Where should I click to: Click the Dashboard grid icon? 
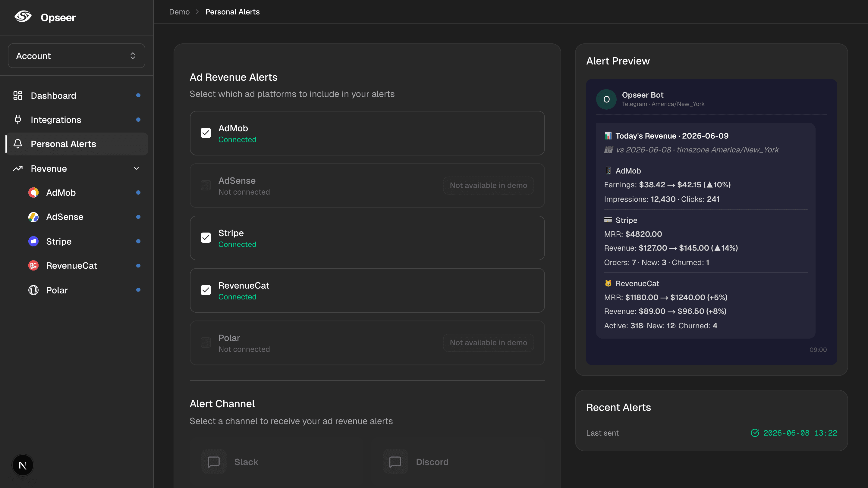point(18,96)
